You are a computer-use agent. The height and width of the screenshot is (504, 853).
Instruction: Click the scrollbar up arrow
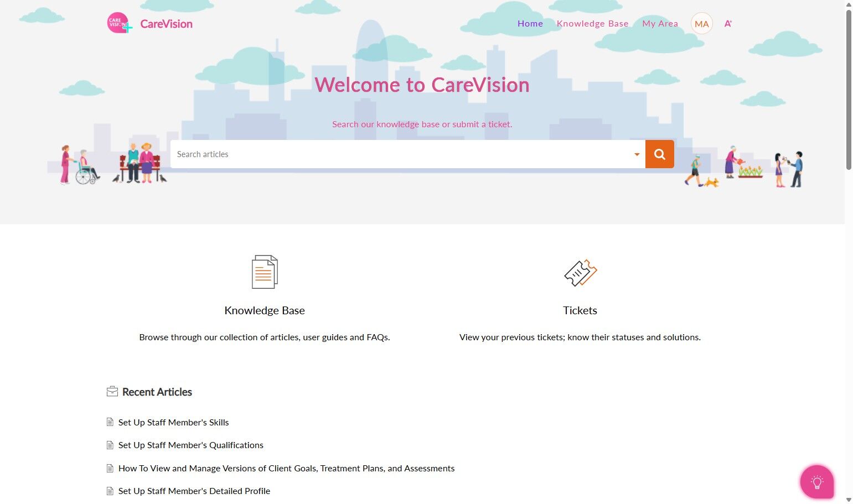[849, 4]
